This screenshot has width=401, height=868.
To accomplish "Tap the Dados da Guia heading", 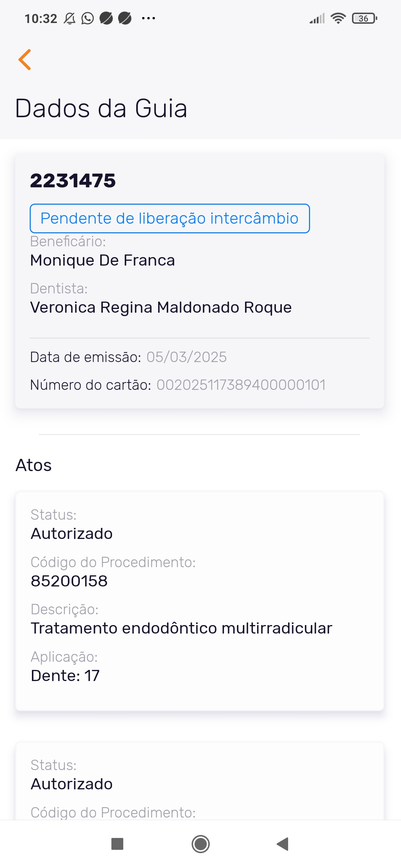I will pos(101,108).
